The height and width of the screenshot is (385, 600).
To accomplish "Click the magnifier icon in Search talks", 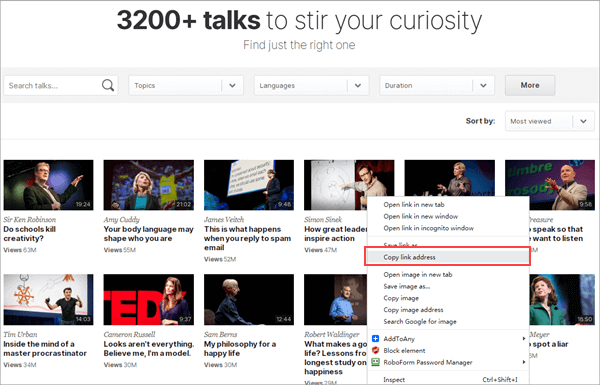I will pyautogui.click(x=108, y=85).
